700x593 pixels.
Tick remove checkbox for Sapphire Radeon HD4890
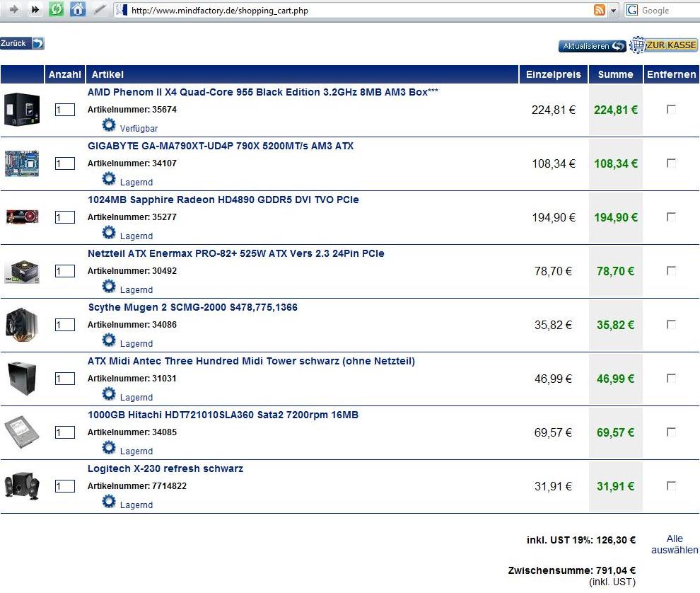[671, 217]
